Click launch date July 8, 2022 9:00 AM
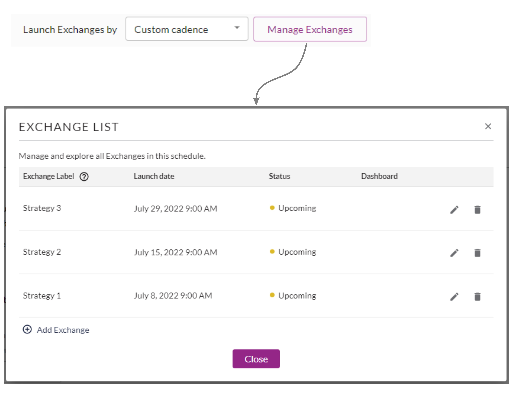Viewport: 513px width, 420px height. point(173,296)
